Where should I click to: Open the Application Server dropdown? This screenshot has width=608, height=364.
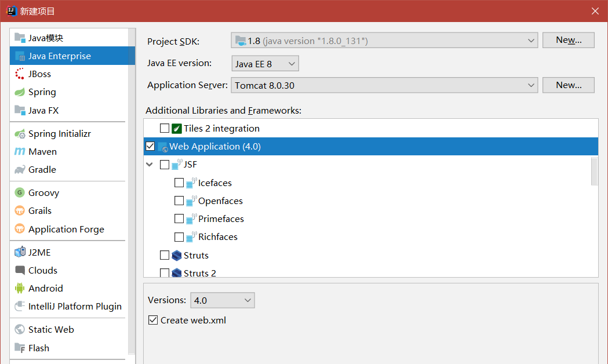point(384,85)
